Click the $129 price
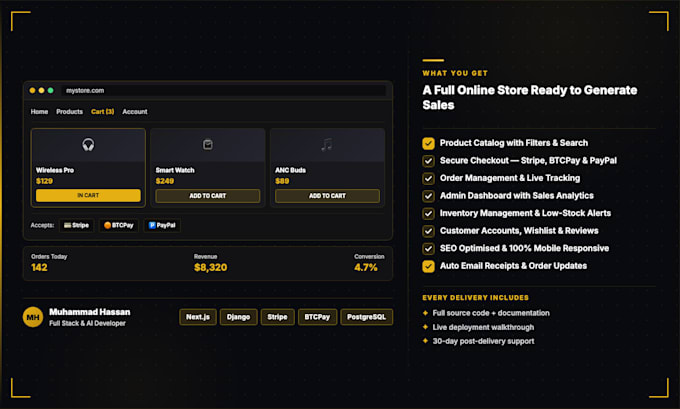Image resolution: width=680 pixels, height=409 pixels. point(44,181)
